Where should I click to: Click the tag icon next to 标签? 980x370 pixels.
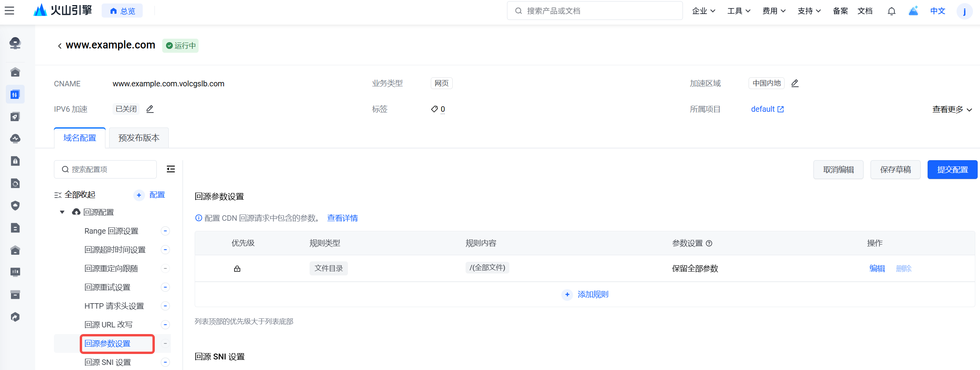434,109
